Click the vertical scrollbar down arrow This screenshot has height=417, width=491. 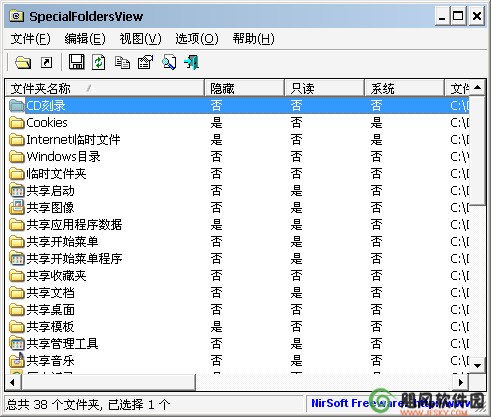(477, 366)
